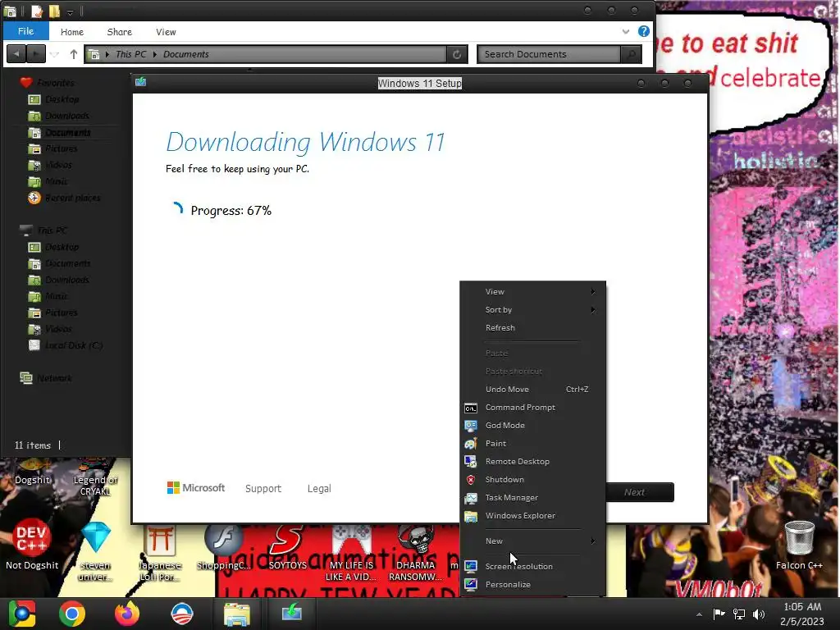Viewport: 840px width, 630px height.
Task: Click the volume speaker tray icon
Action: point(759,614)
